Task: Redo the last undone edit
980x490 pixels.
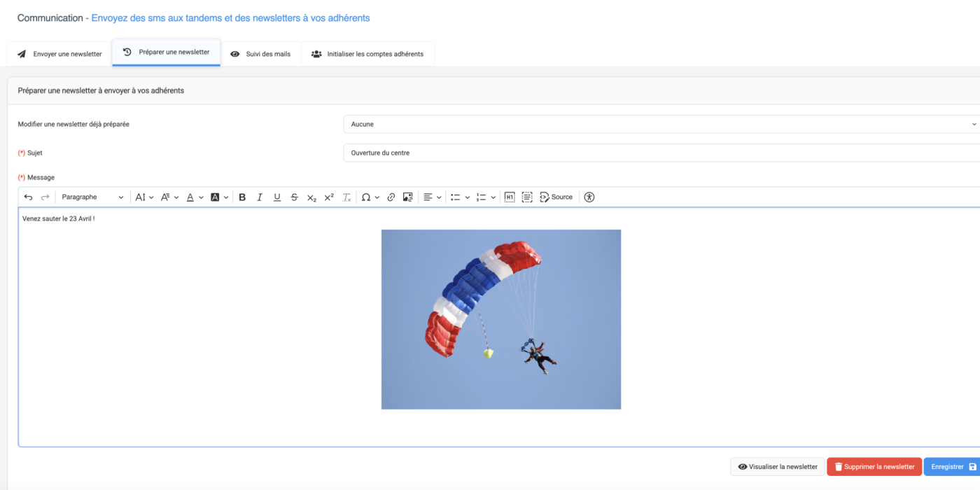Action: pos(45,197)
